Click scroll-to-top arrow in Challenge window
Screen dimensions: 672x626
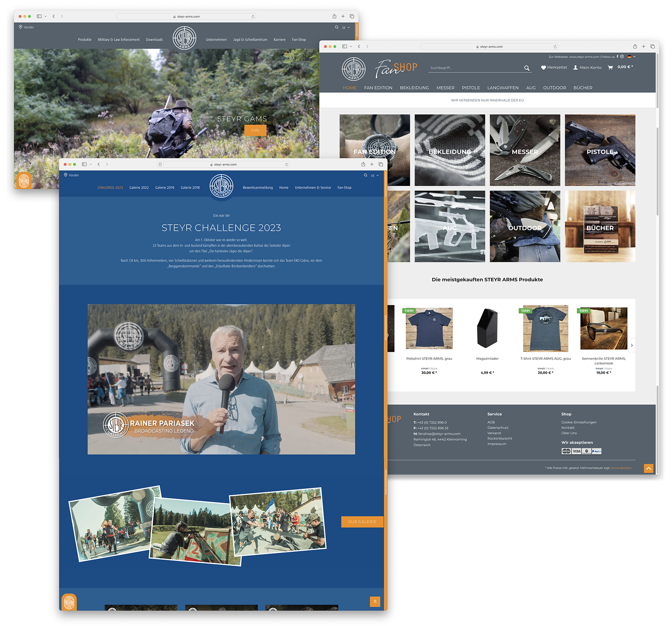coord(375,601)
